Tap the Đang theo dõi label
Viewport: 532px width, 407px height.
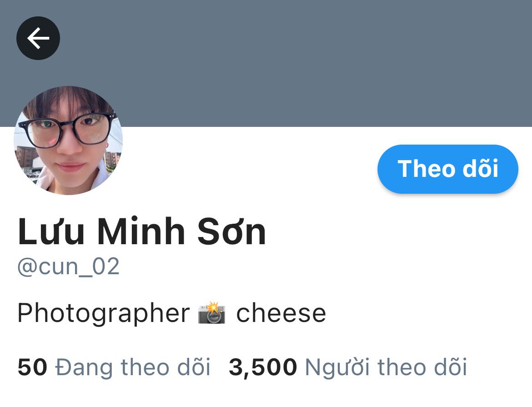[x=133, y=367]
